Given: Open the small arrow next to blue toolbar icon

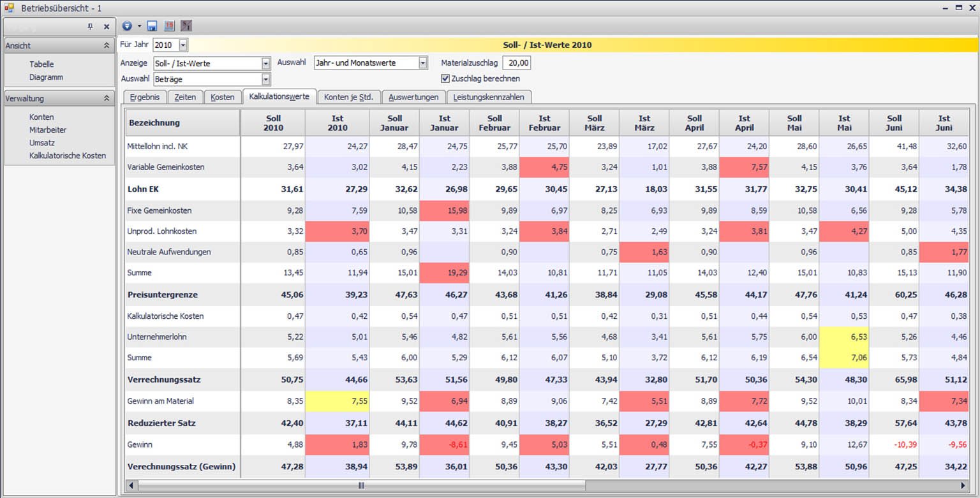Looking at the screenshot, I should [x=139, y=26].
